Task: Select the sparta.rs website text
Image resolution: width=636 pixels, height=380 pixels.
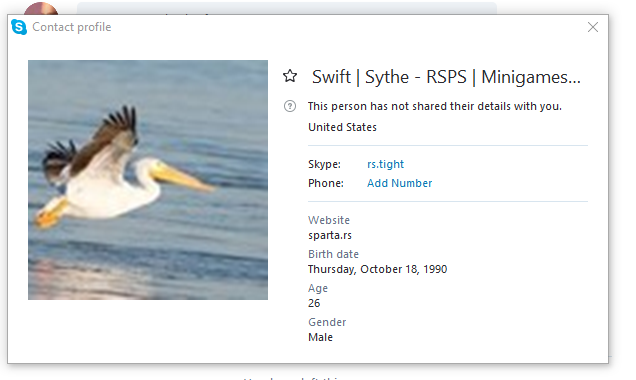Action: tap(330, 236)
